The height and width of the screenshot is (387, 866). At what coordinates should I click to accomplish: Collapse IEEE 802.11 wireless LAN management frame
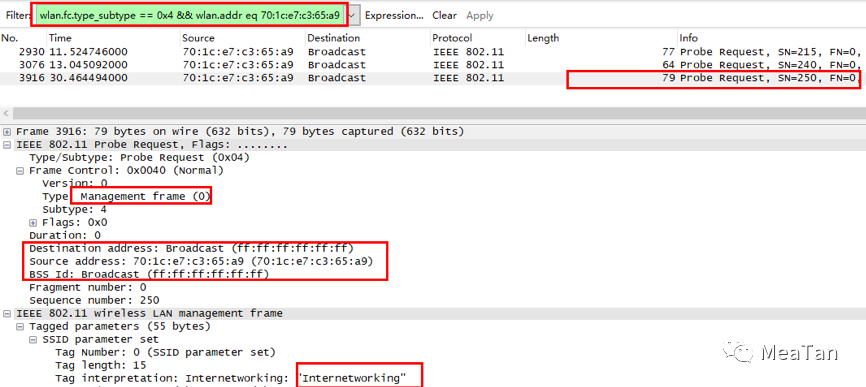7,314
